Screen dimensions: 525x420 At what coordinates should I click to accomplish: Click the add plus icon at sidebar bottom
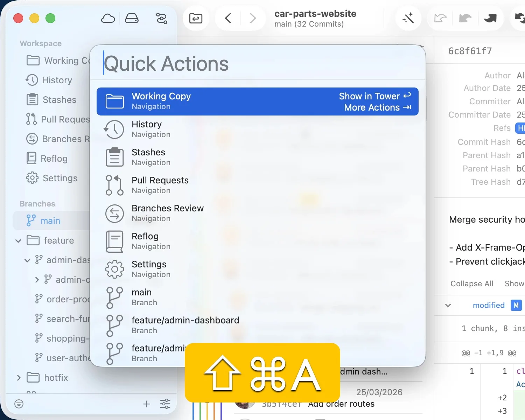tap(147, 404)
